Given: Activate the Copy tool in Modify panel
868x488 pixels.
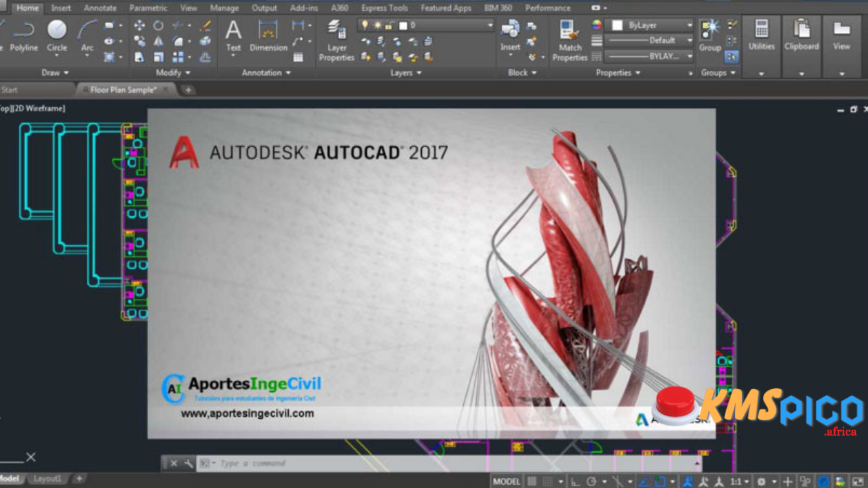Looking at the screenshot, I should [x=139, y=41].
